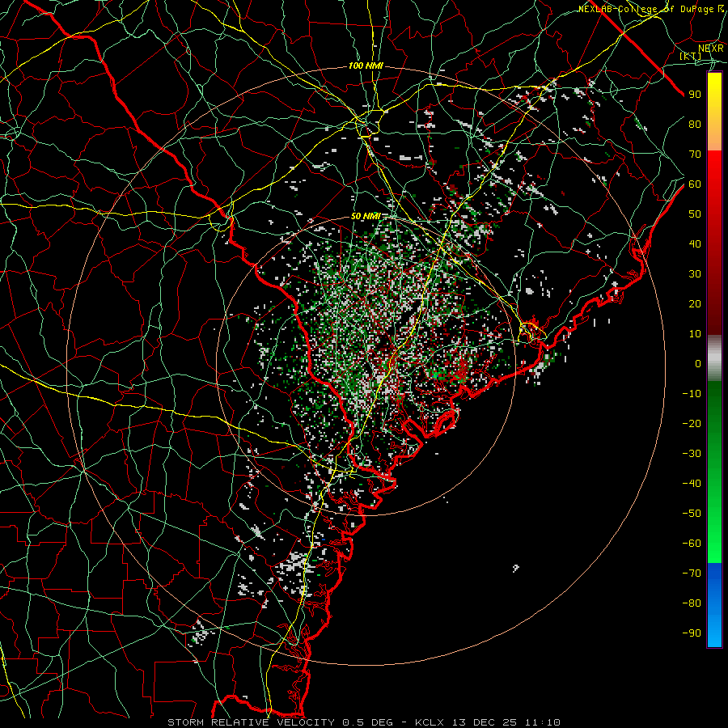
Task: Click the 30 value on velocity scale
Action: coord(695,274)
